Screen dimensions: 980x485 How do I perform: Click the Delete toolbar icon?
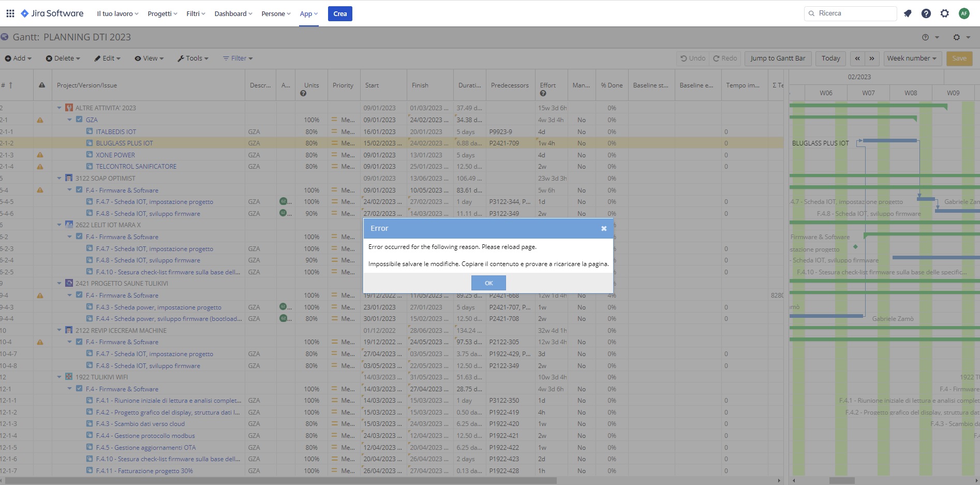click(x=48, y=58)
